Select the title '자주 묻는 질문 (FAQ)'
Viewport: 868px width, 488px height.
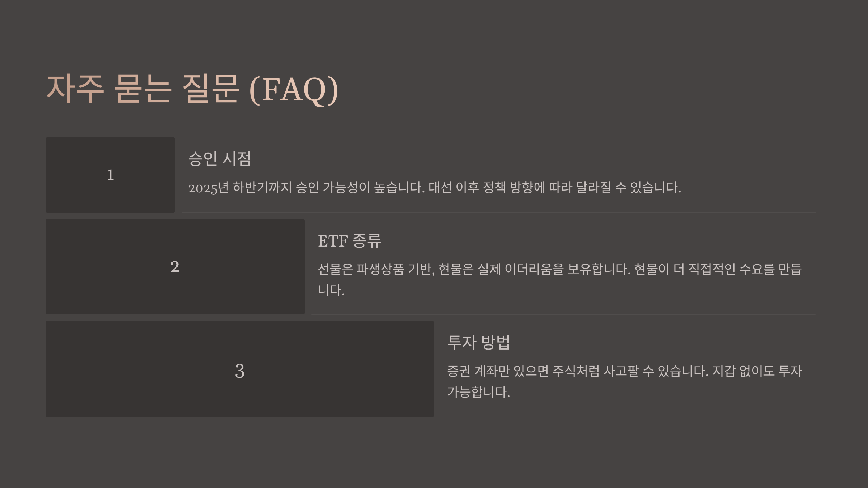point(192,89)
